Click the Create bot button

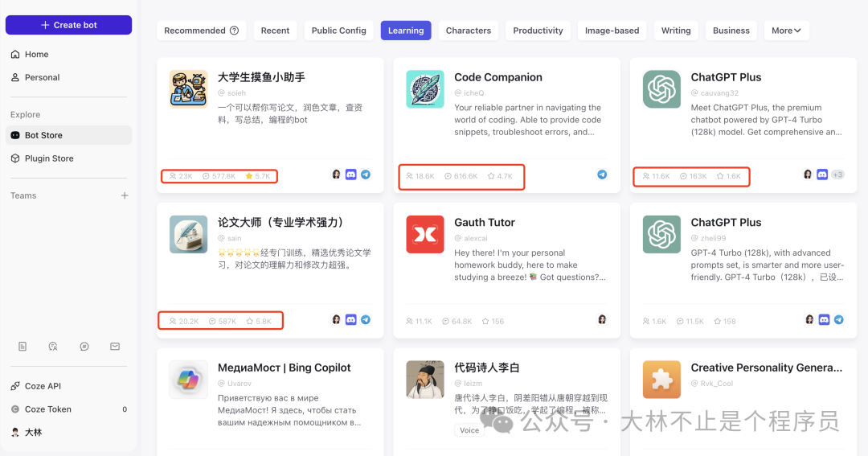coord(68,25)
